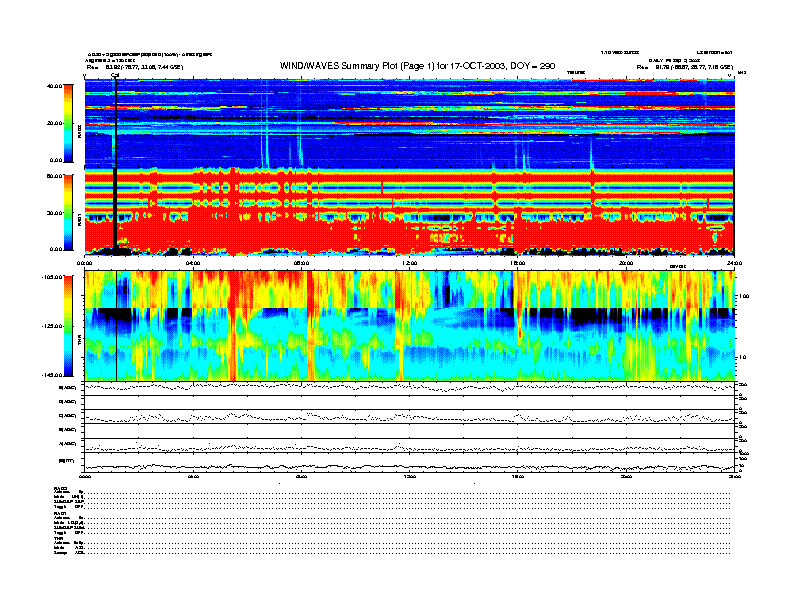
Task: Click the 24:00 time label under RAD1
Action: [734, 263]
